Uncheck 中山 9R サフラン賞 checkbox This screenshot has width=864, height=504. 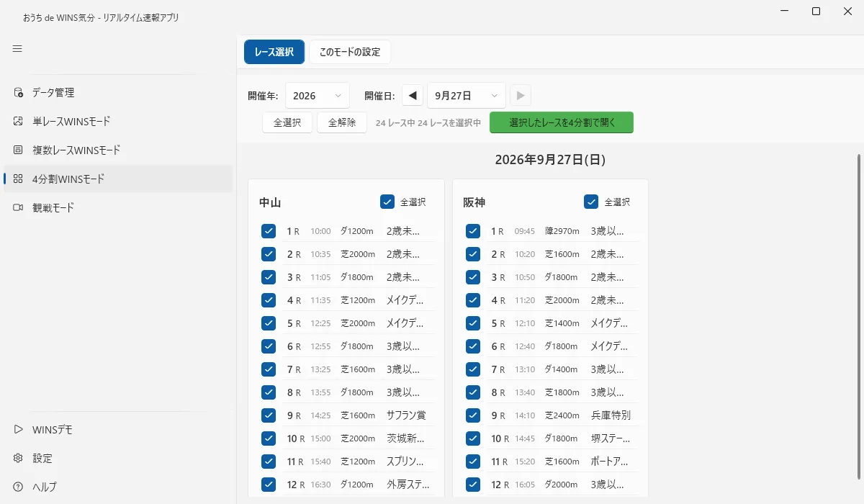coord(269,415)
